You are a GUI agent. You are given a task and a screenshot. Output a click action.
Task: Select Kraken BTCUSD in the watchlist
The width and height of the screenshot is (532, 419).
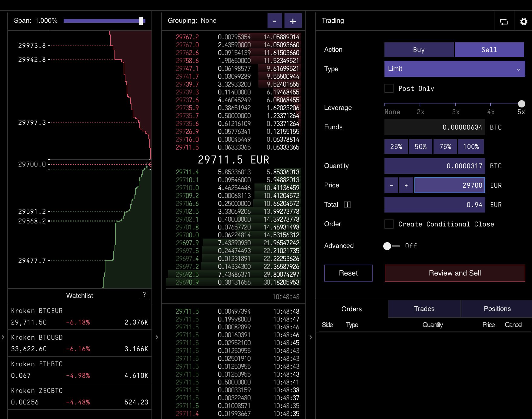pyautogui.click(x=80, y=343)
